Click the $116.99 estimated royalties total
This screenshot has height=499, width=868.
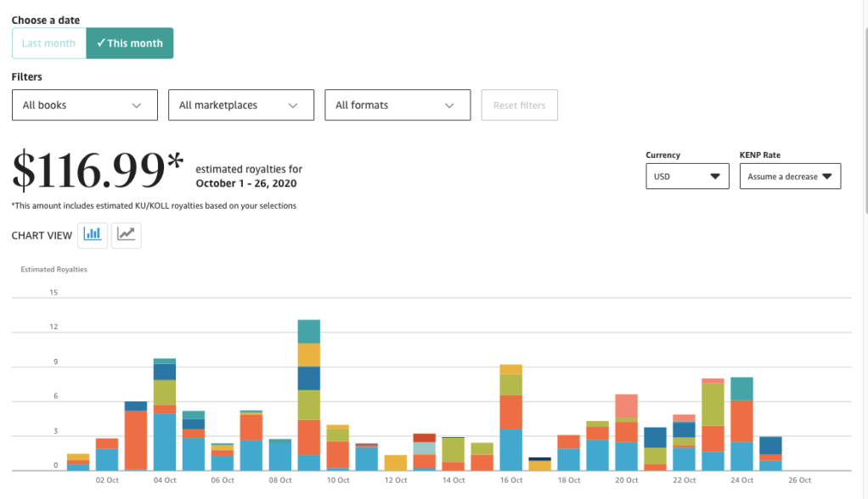(97, 171)
